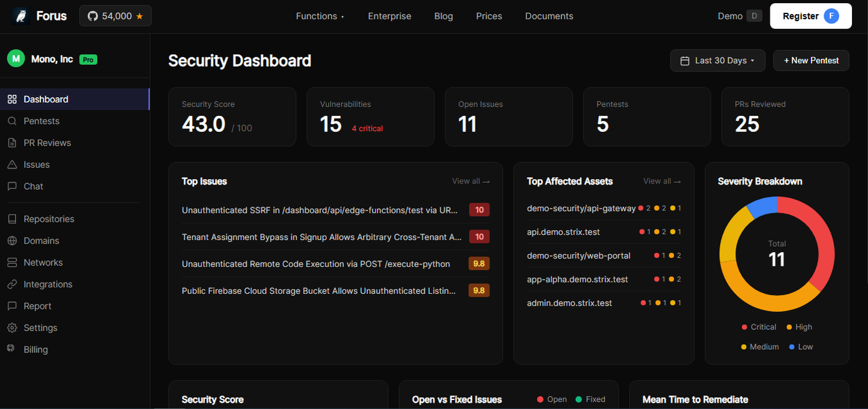Open Blog from top navigation
The width and height of the screenshot is (868, 409).
pos(443,16)
